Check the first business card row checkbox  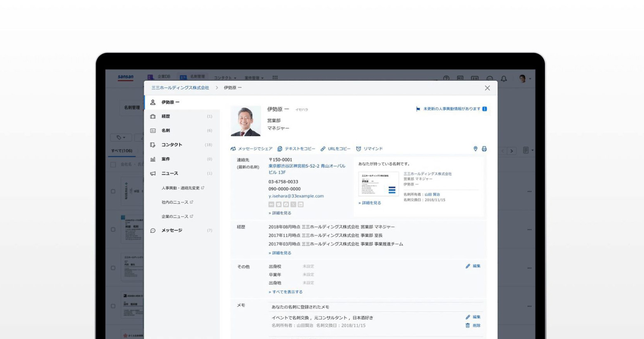point(113,191)
